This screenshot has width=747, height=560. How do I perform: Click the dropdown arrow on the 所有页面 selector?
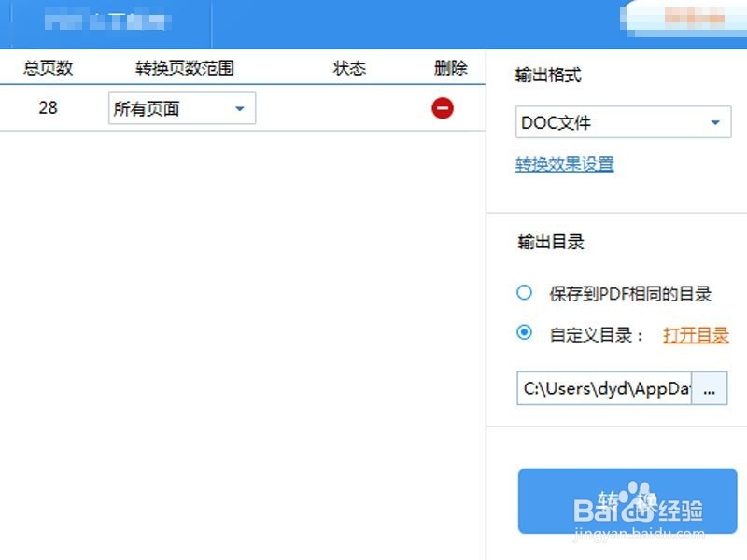(x=241, y=108)
